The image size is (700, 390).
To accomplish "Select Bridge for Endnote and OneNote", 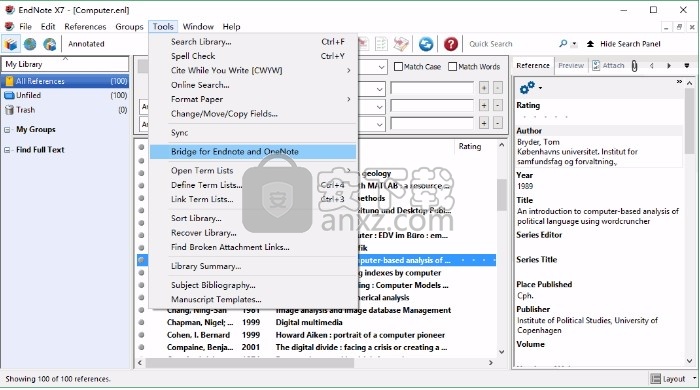I will [253, 152].
